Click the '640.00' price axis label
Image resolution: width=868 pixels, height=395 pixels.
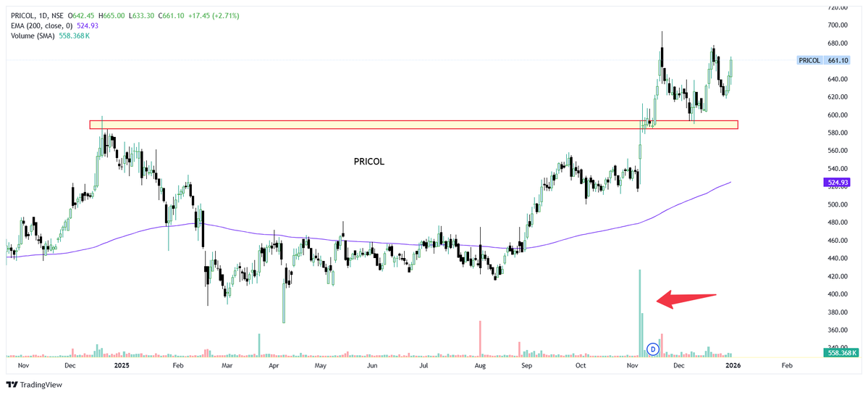click(x=838, y=79)
